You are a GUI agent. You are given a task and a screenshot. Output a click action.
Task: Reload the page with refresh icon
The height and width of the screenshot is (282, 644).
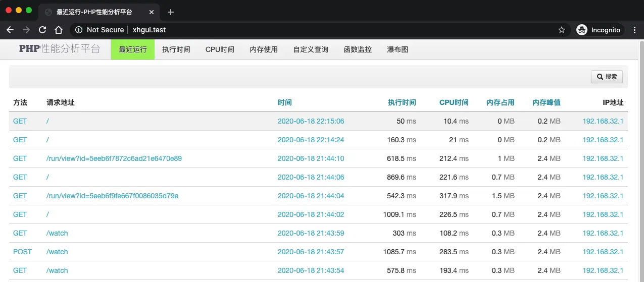point(42,30)
